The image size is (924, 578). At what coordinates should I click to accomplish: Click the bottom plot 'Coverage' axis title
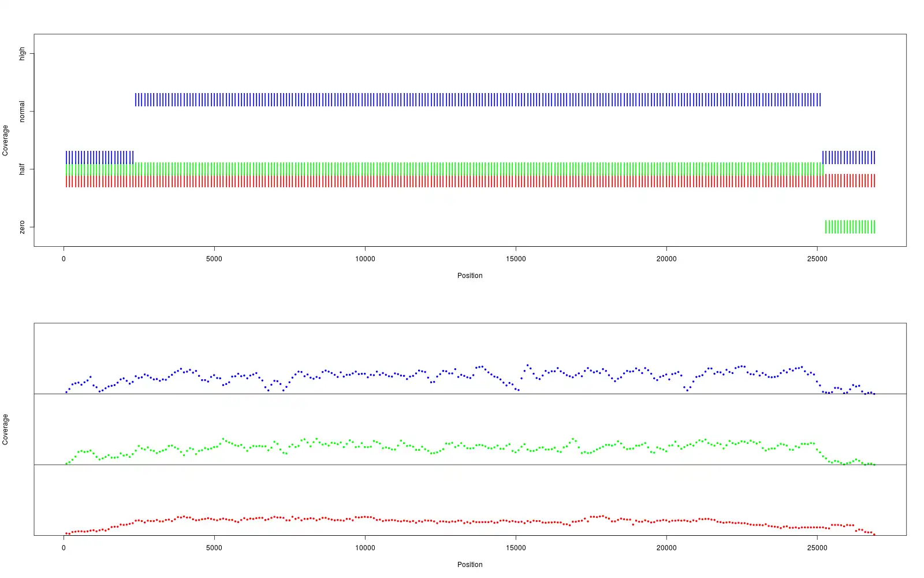(x=5, y=429)
